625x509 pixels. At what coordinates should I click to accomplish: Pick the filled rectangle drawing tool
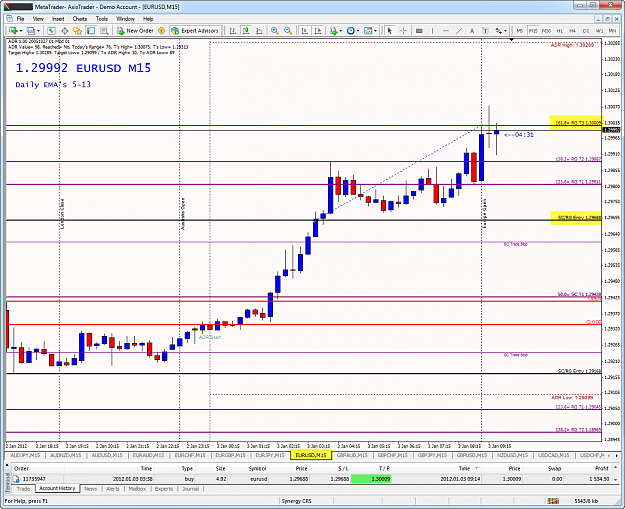[x=419, y=31]
